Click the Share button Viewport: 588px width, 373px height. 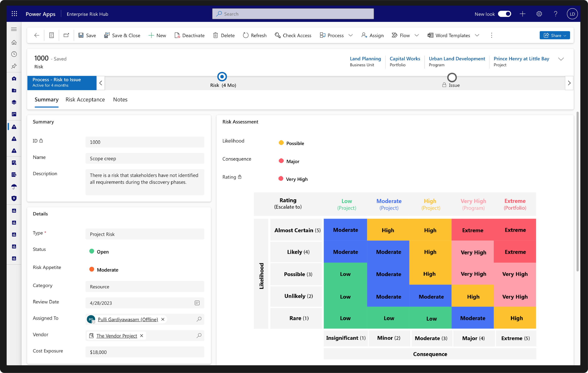click(554, 35)
